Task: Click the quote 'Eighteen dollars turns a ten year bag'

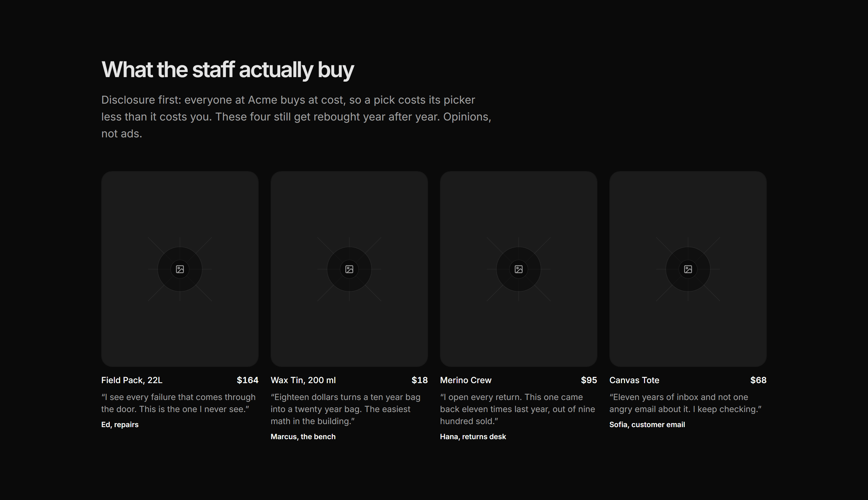Action: 345,409
